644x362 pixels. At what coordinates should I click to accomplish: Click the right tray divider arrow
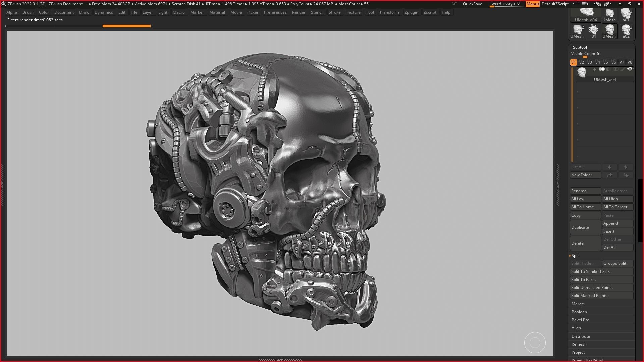557,185
